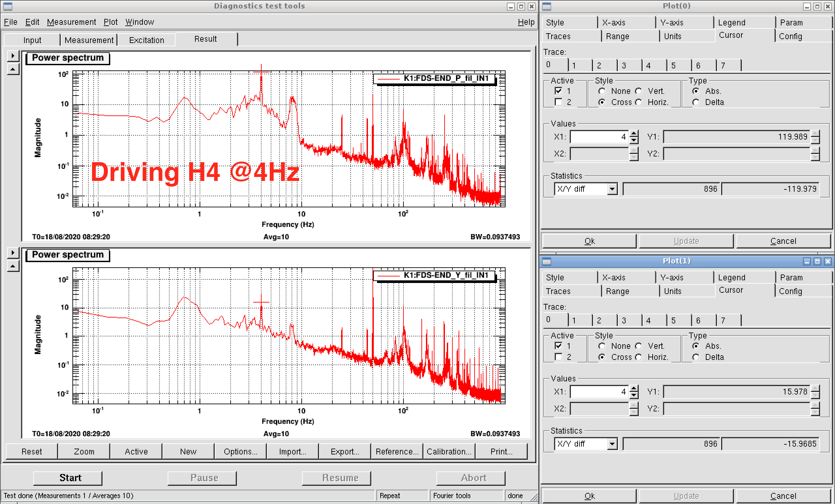Click the X1 value field in Plot(0)
Viewport: 835px width, 504px height.
tap(600, 137)
